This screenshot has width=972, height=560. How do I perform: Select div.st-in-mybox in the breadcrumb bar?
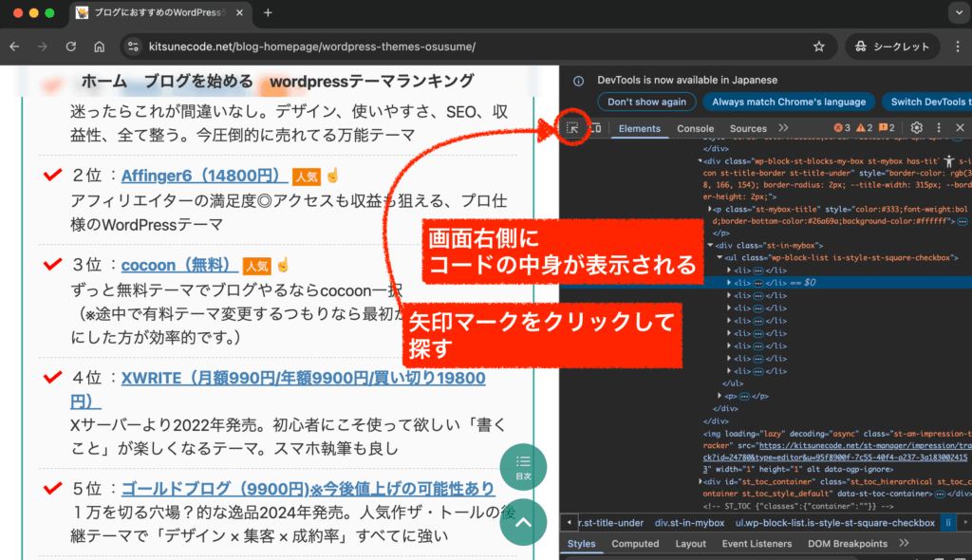(x=689, y=523)
